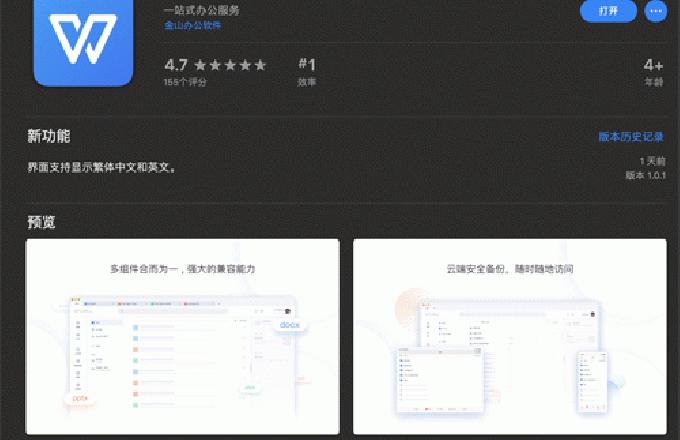The width and height of the screenshot is (680, 440).
Task: Open the more options ellipsis button
Action: [656, 11]
